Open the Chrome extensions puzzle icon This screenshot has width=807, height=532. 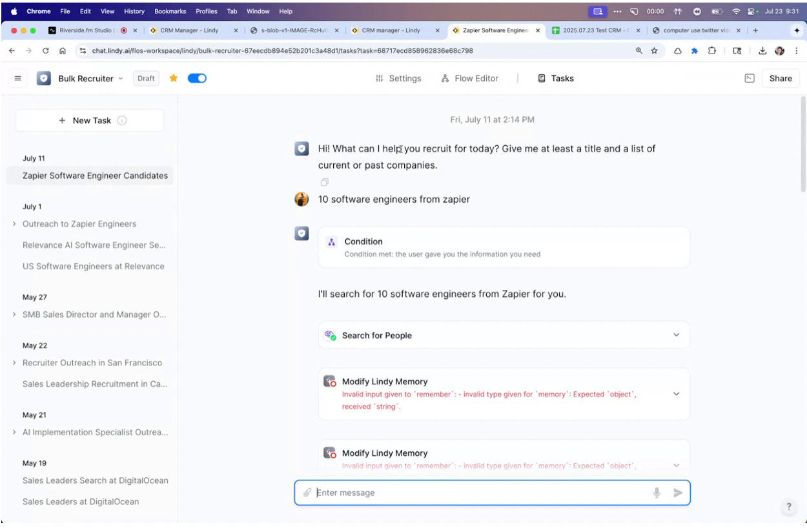click(711, 51)
